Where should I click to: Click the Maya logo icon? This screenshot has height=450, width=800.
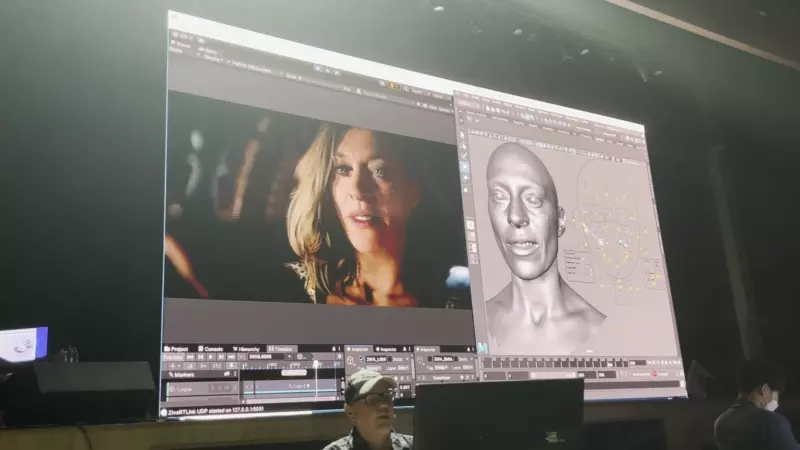coord(483,347)
